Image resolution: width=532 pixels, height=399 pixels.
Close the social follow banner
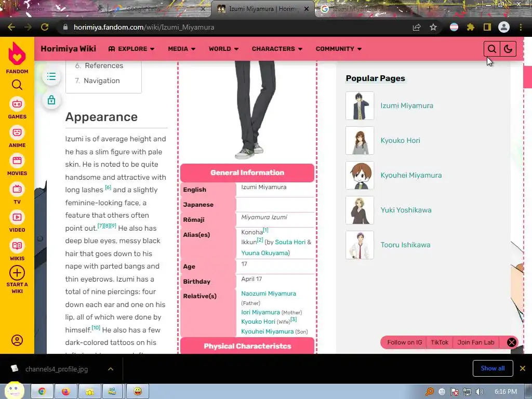512,342
